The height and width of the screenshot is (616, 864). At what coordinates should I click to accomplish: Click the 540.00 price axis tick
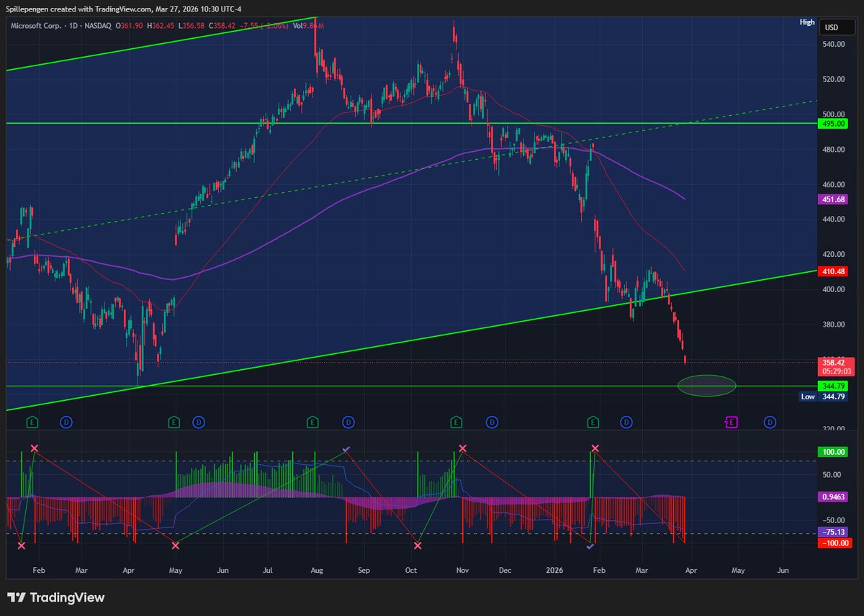coord(834,45)
